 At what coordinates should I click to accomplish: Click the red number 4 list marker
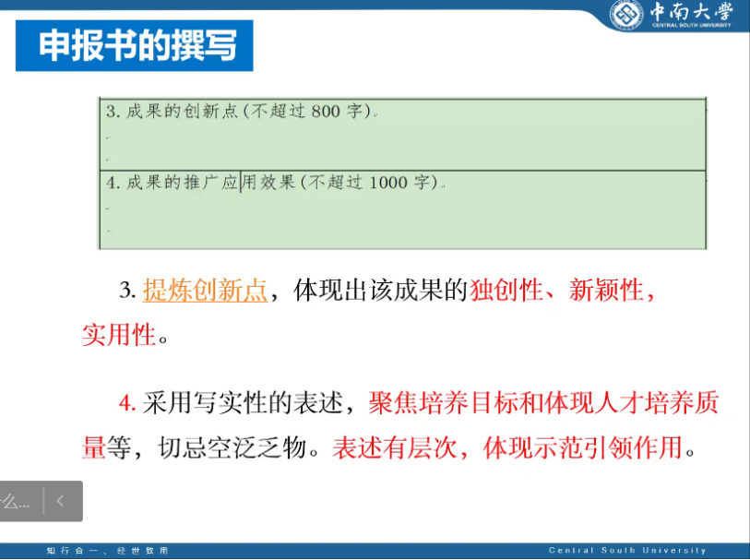tap(126, 403)
